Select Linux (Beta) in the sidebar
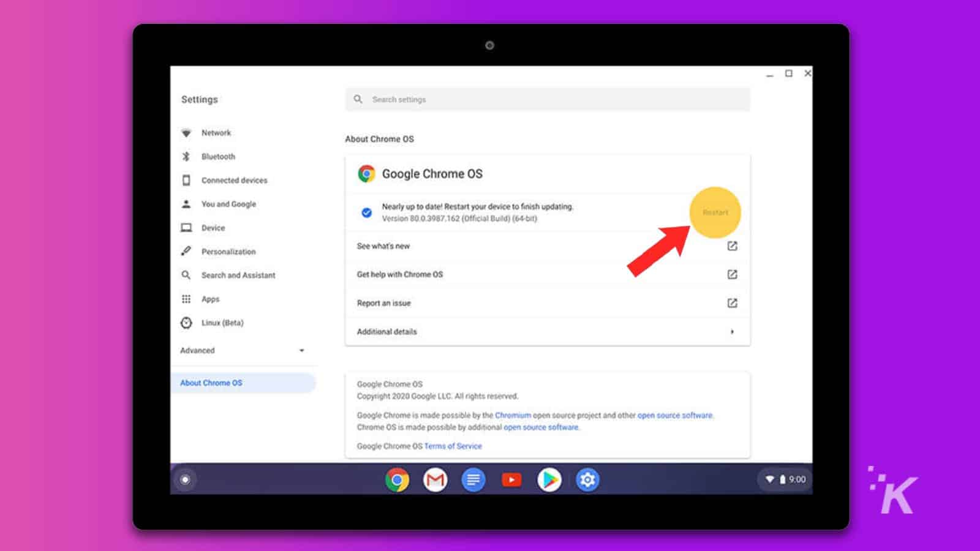 click(x=221, y=323)
